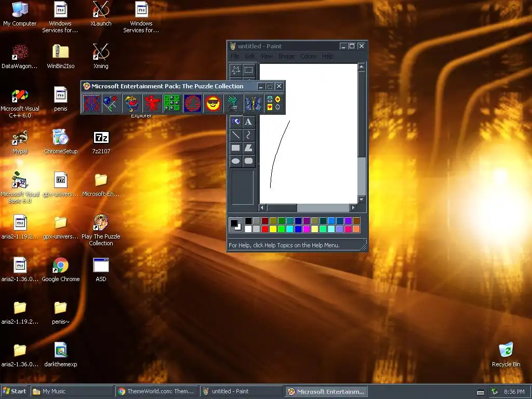Click the Start button
This screenshot has height=399, width=532.
point(14,391)
